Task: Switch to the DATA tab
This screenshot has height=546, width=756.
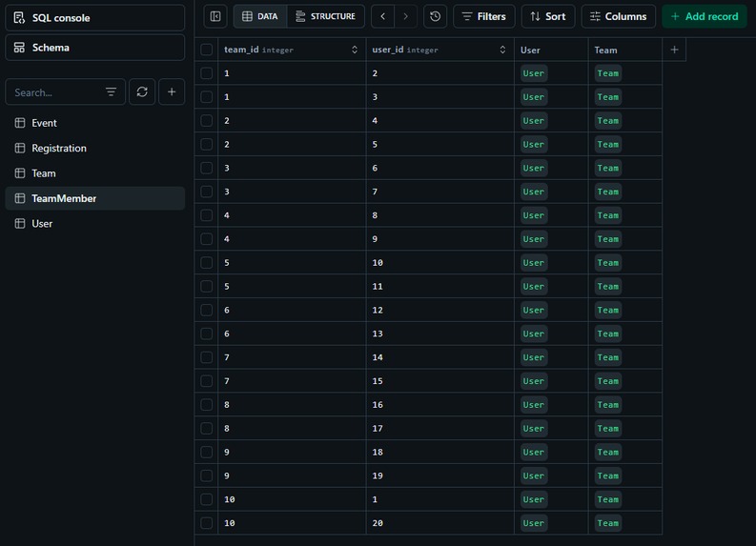Action: (x=260, y=16)
